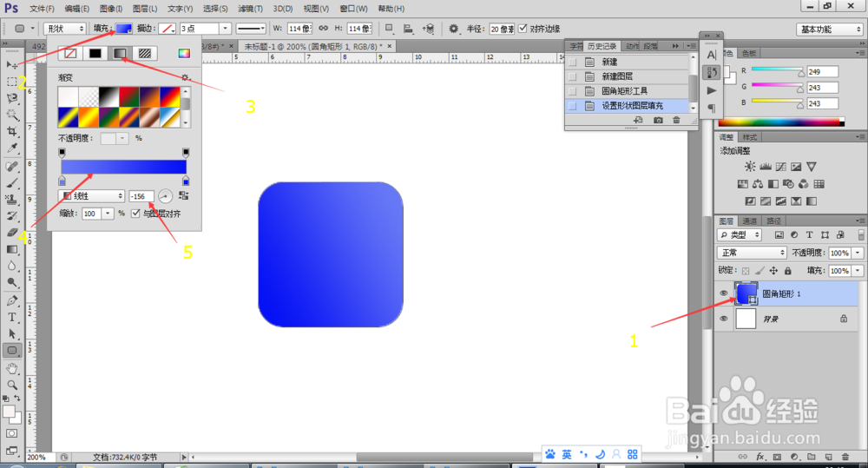Open the linear gradient style dropdown
The image size is (868, 468).
tap(91, 195)
